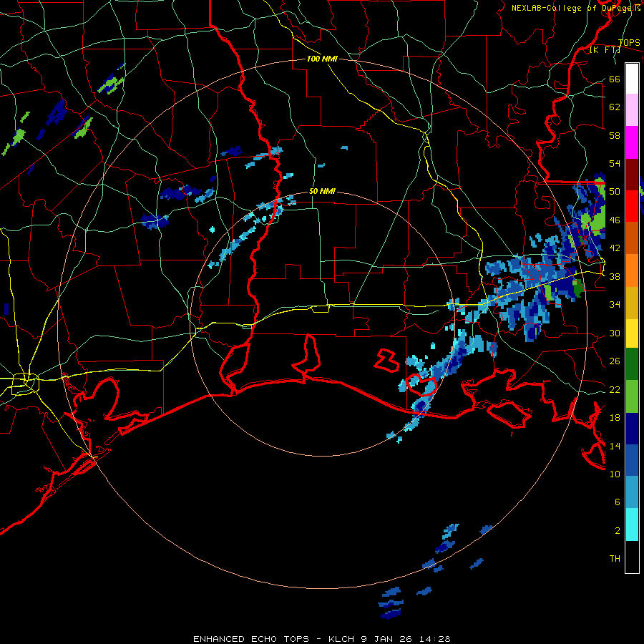Click the dark red legend swatch

coord(632,175)
